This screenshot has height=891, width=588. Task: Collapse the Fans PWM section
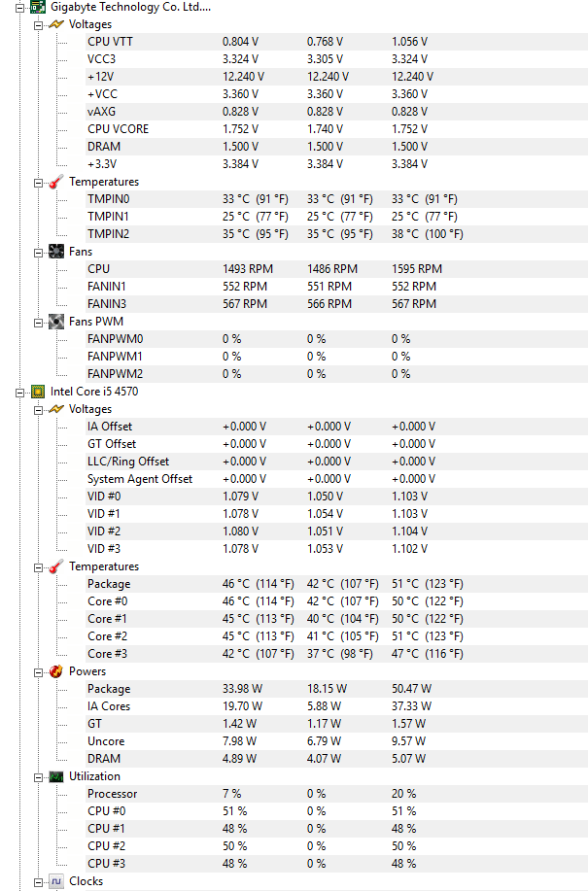coord(38,323)
